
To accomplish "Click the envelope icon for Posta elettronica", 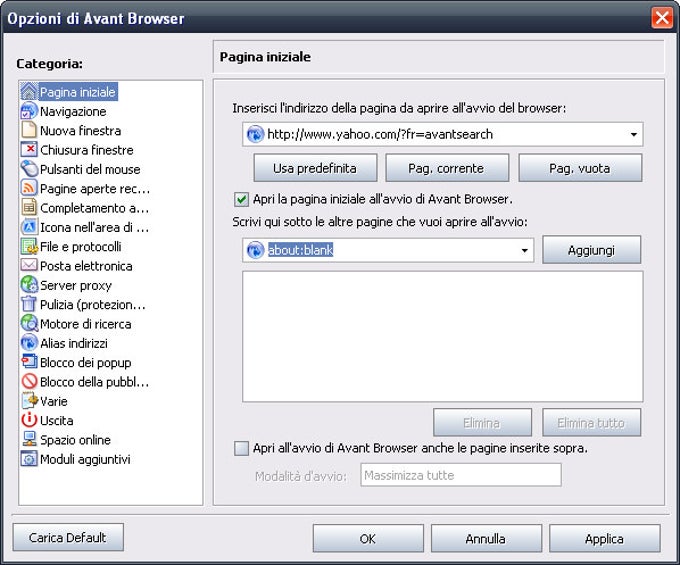I will pyautogui.click(x=29, y=265).
